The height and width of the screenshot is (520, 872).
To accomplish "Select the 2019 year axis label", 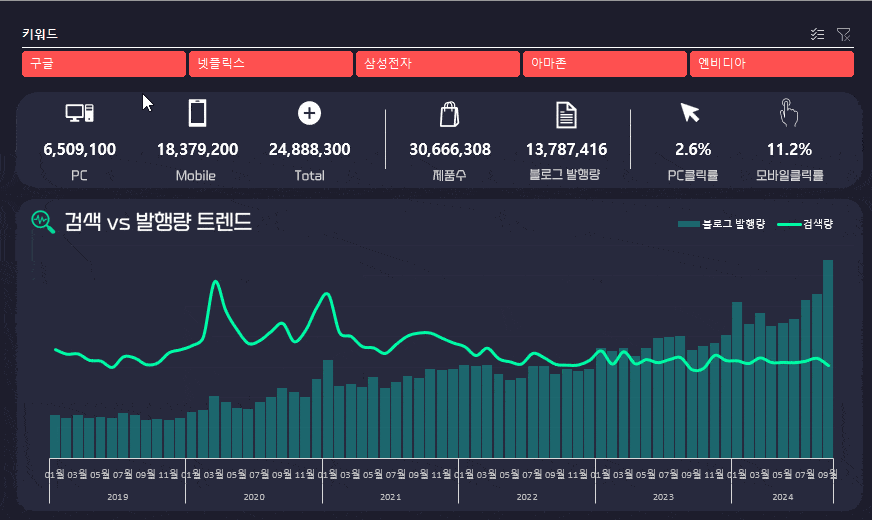I will pos(117,496).
